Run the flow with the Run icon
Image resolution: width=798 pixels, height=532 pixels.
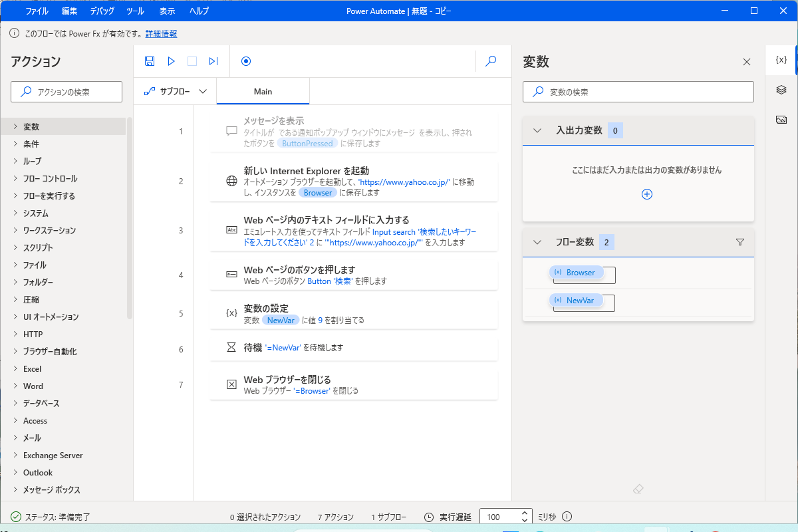(x=171, y=61)
